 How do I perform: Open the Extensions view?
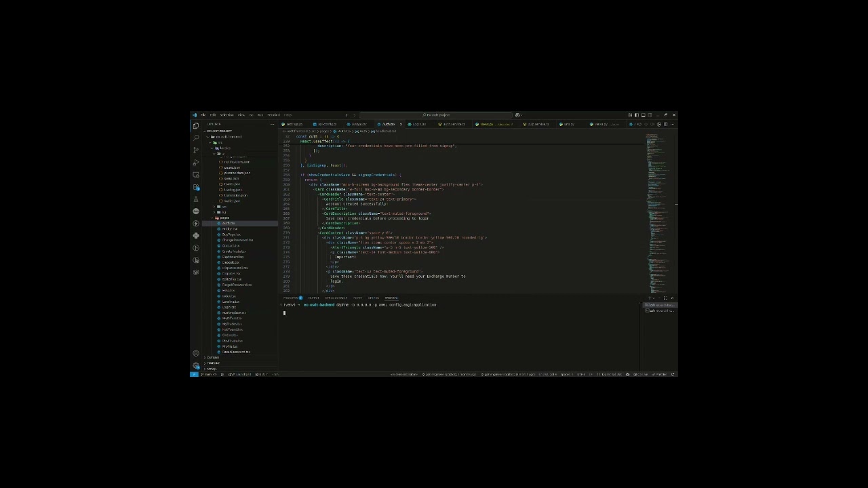coord(196,187)
